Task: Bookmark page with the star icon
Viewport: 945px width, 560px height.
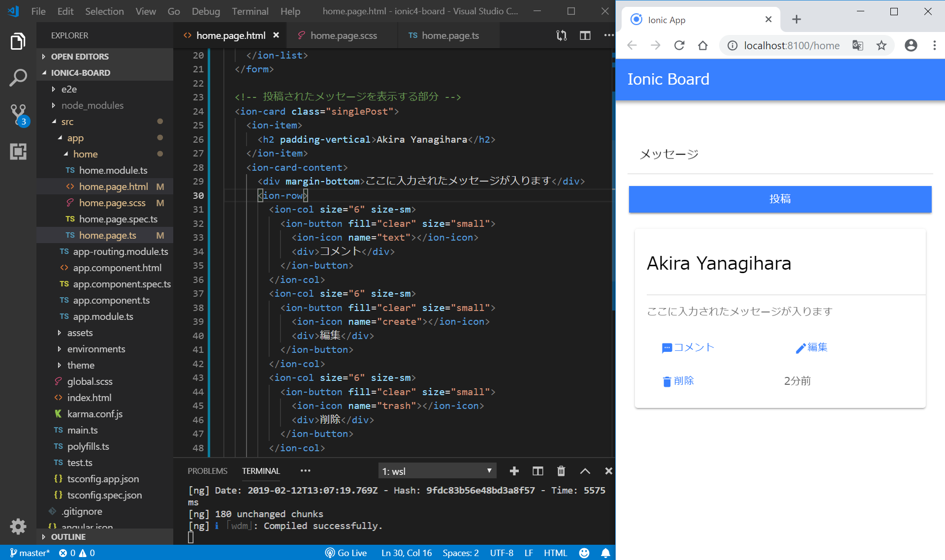Action: (881, 45)
